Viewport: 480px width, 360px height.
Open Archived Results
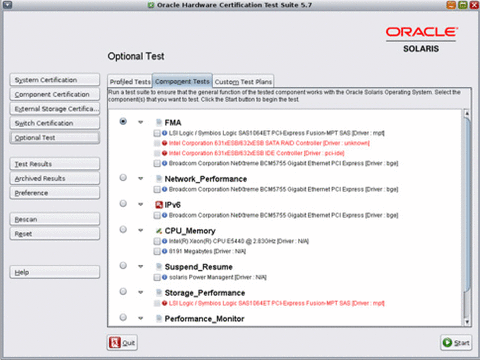(55, 178)
